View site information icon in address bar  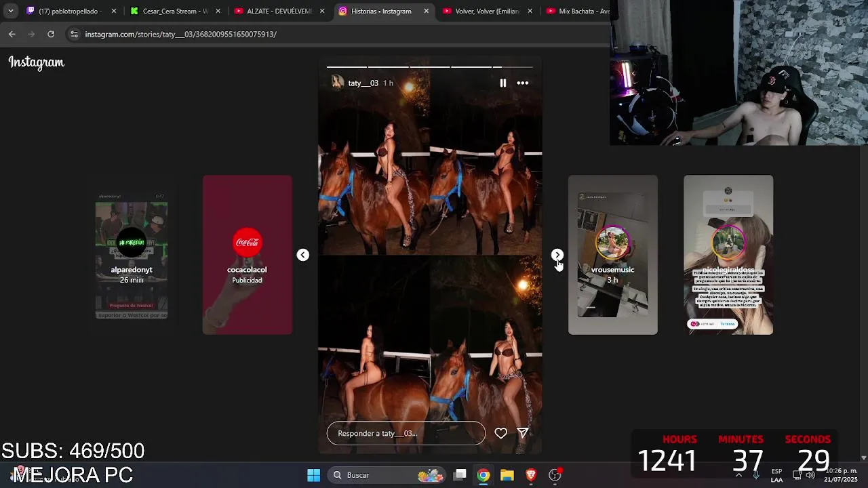click(x=74, y=34)
